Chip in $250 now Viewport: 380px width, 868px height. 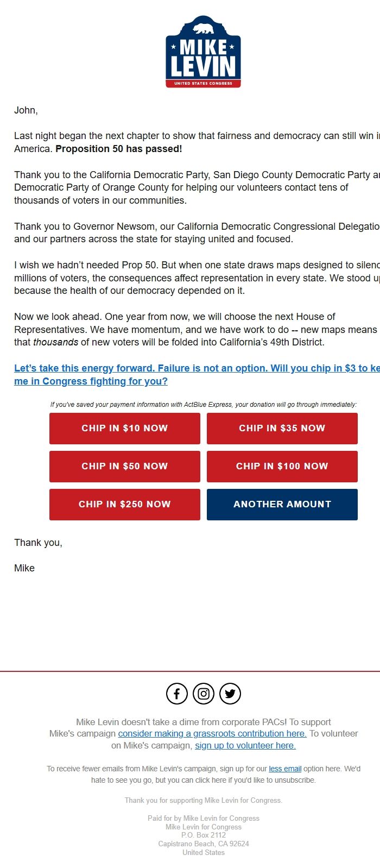point(124,504)
